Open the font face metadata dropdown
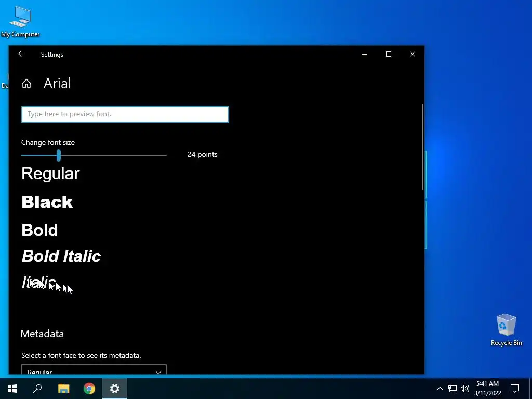Image resolution: width=532 pixels, height=399 pixels. pyautogui.click(x=94, y=370)
